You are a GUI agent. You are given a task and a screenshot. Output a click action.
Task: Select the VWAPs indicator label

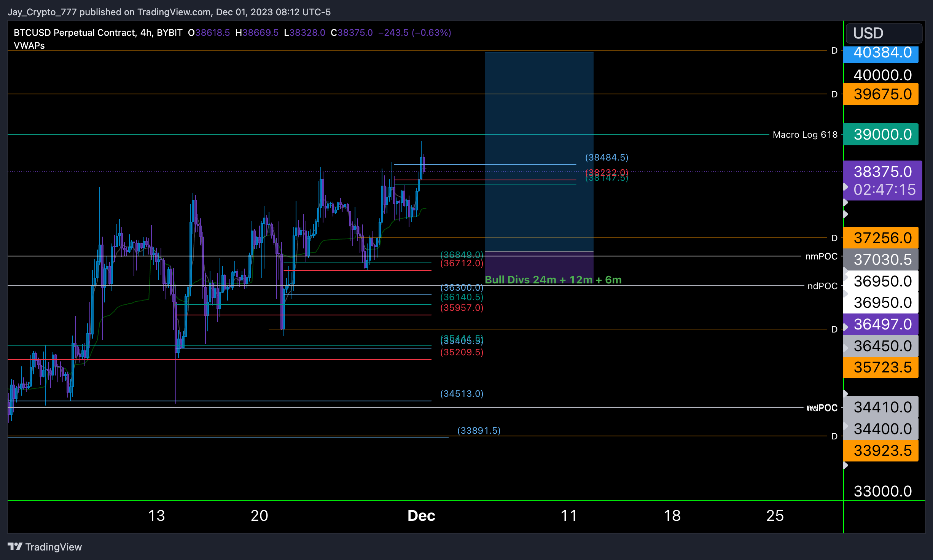29,45
